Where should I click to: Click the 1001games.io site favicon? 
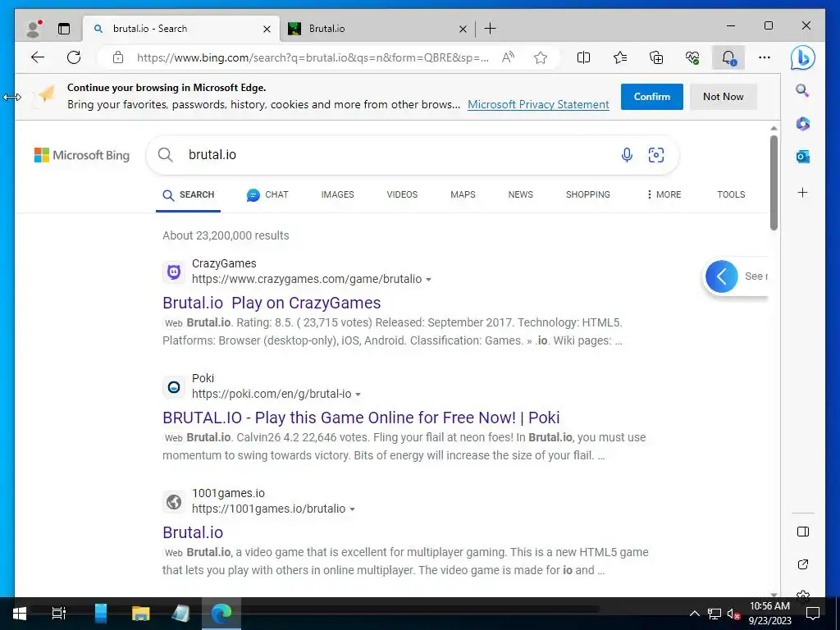174,502
